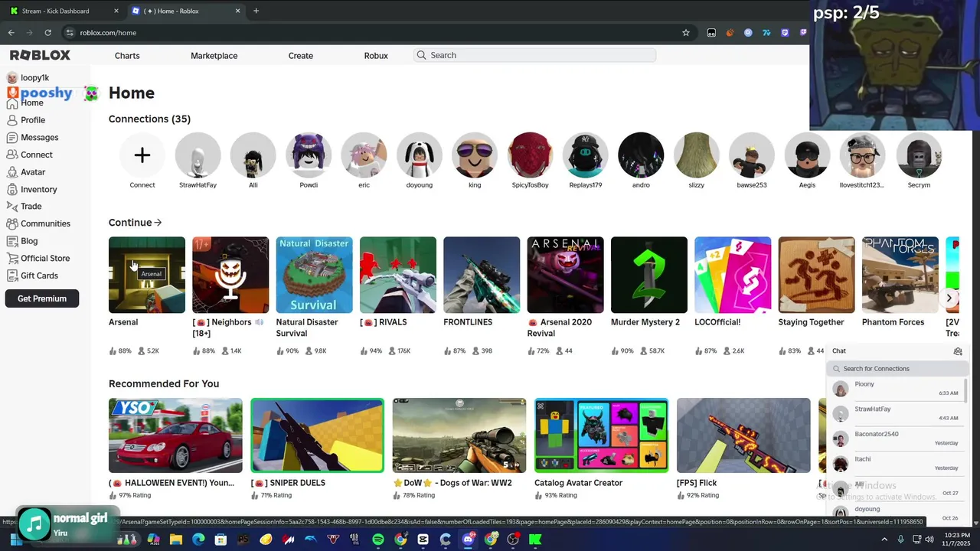Open Aegis connection avatar

coord(807,155)
